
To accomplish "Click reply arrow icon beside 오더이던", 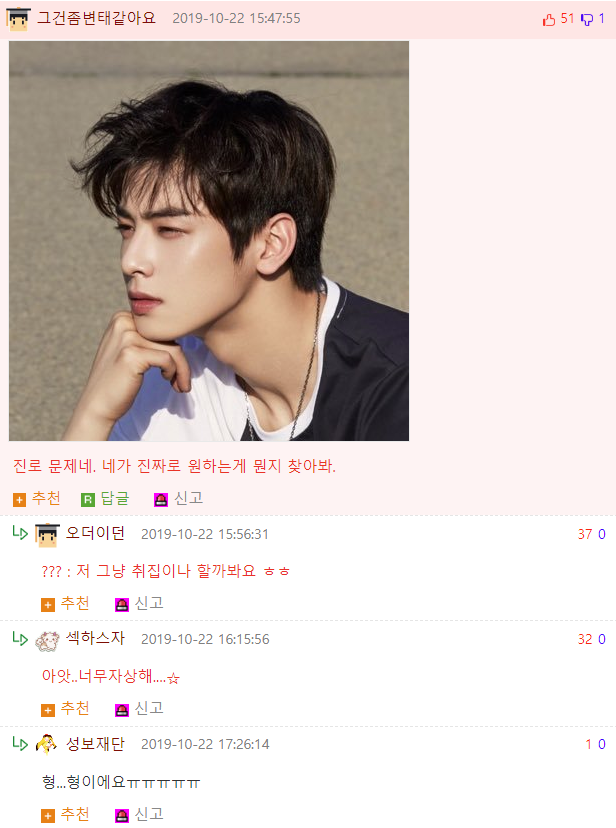I will click(20, 533).
